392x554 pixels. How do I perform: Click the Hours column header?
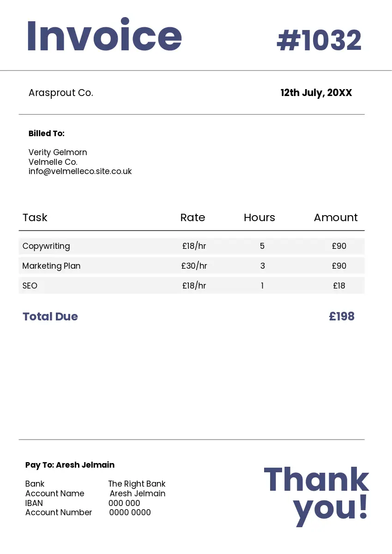(x=259, y=217)
